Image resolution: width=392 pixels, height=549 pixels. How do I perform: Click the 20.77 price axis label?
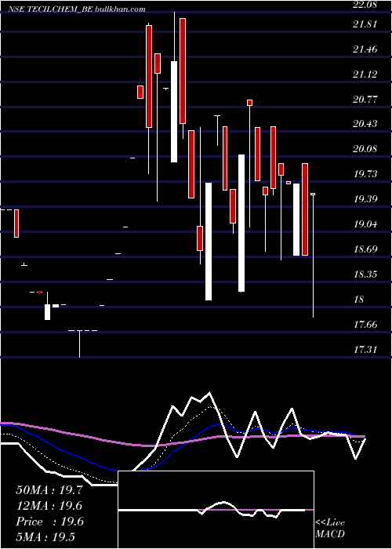click(x=365, y=100)
